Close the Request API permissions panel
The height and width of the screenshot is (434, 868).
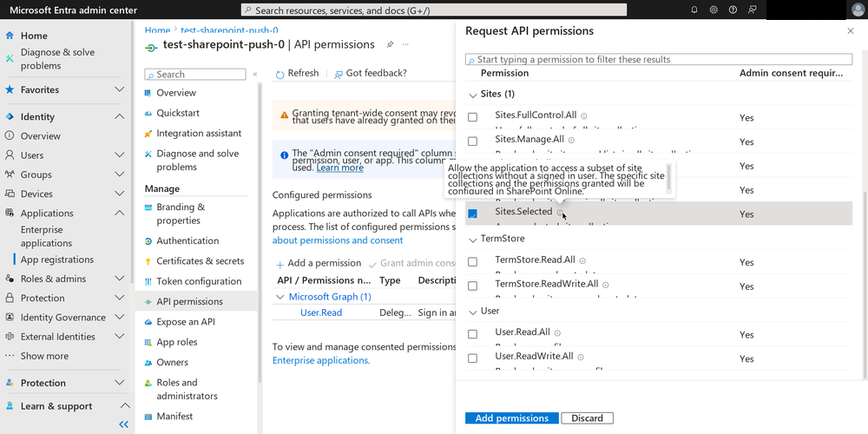tap(851, 31)
